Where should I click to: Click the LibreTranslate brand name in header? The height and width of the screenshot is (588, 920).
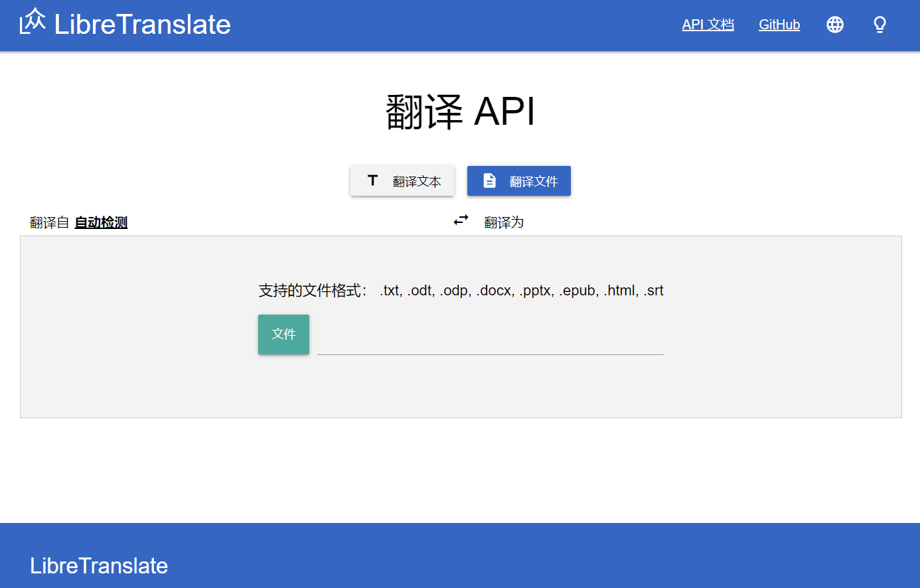coord(142,25)
